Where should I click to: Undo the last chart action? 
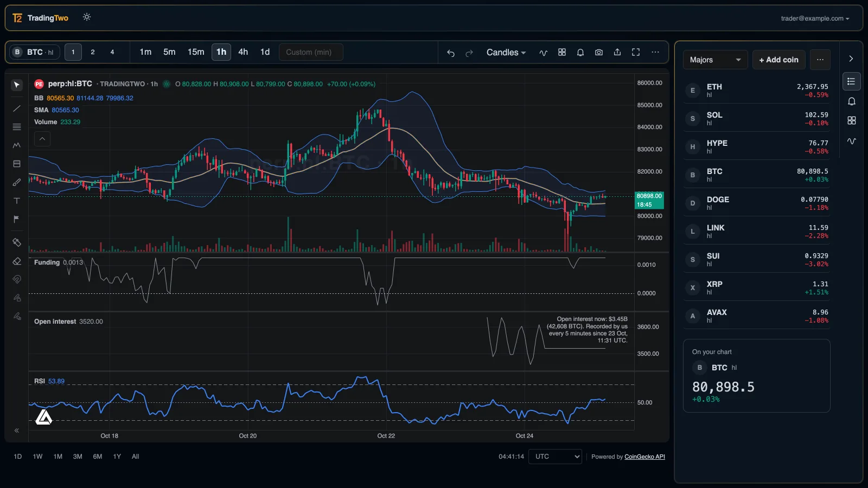451,53
